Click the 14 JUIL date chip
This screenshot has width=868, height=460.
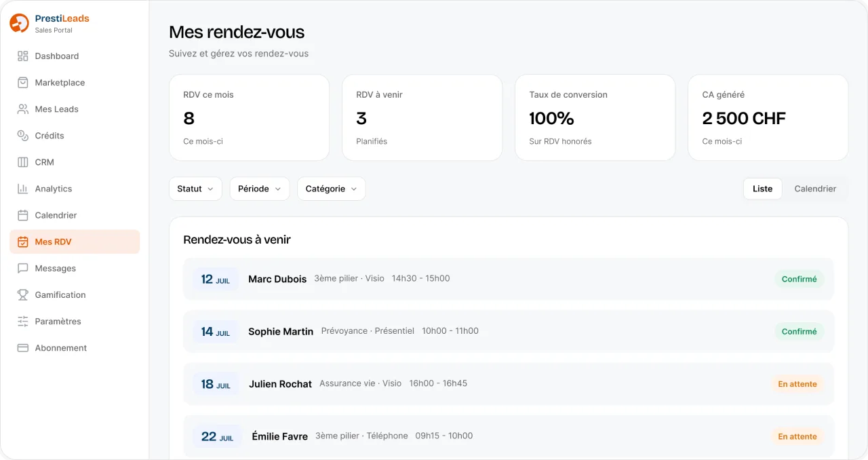tap(216, 331)
